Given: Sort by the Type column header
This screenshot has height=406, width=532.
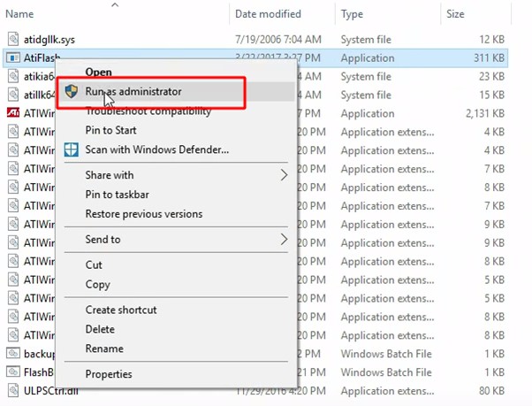Looking at the screenshot, I should click(352, 14).
